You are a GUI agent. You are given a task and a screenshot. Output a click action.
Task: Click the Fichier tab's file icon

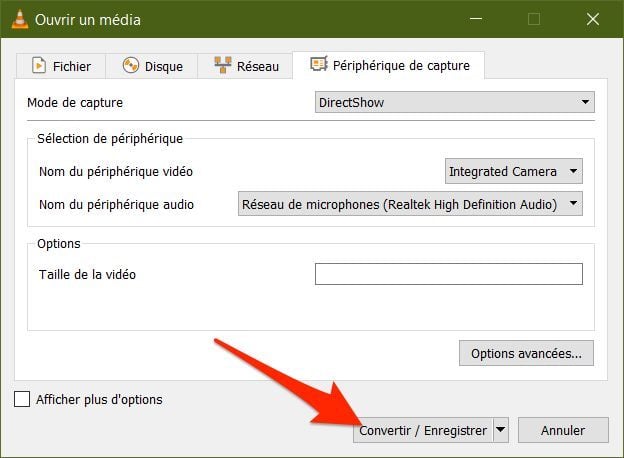[x=39, y=65]
